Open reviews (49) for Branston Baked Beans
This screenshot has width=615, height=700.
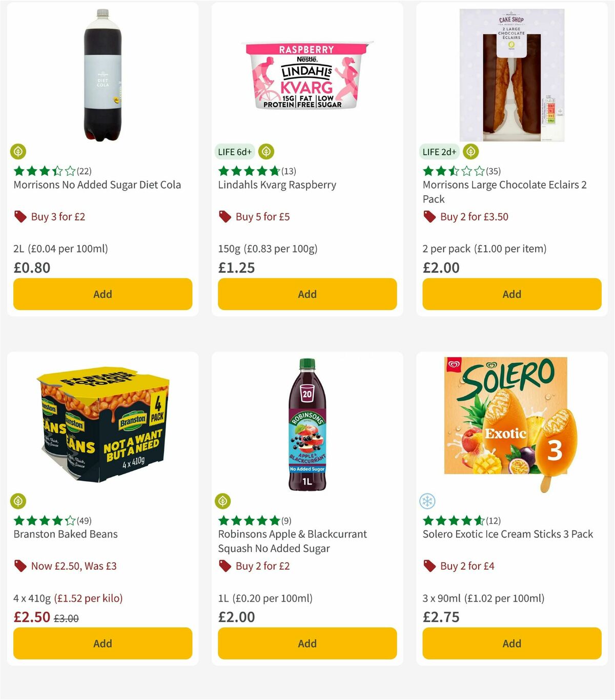(x=83, y=520)
